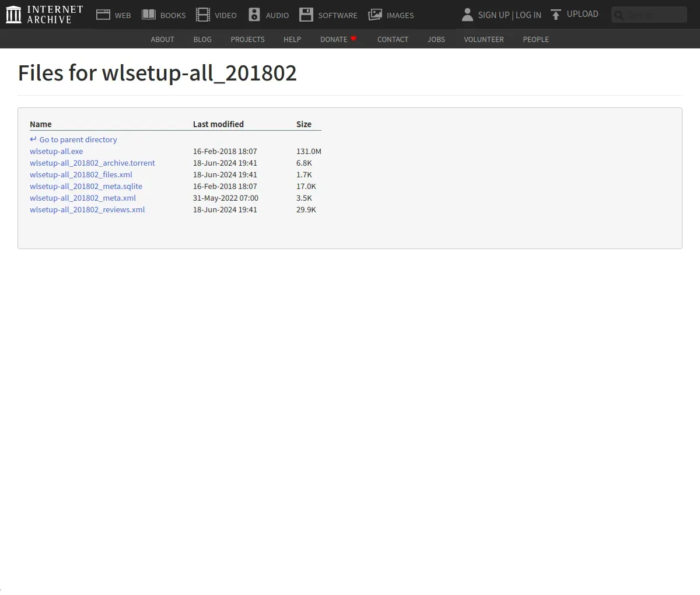Open wlsetup-all_201802_files.xml link
This screenshot has height=595, width=700.
click(81, 175)
